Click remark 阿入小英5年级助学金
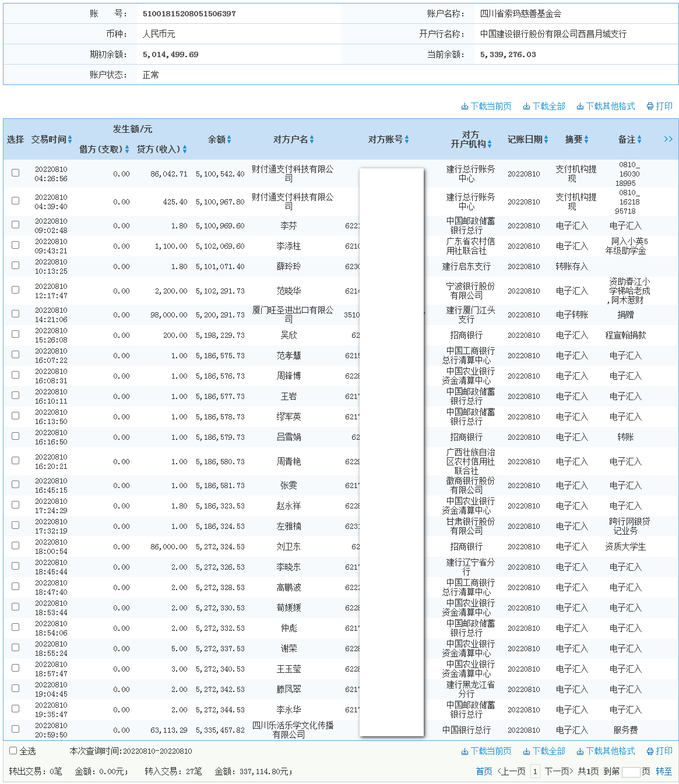 tap(626, 246)
